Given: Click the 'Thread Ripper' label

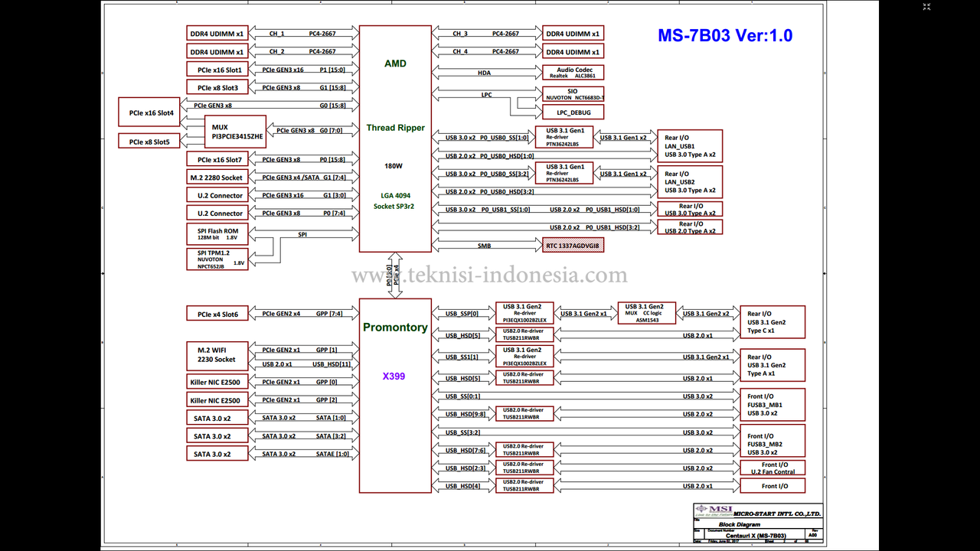Looking at the screenshot, I should tap(395, 128).
